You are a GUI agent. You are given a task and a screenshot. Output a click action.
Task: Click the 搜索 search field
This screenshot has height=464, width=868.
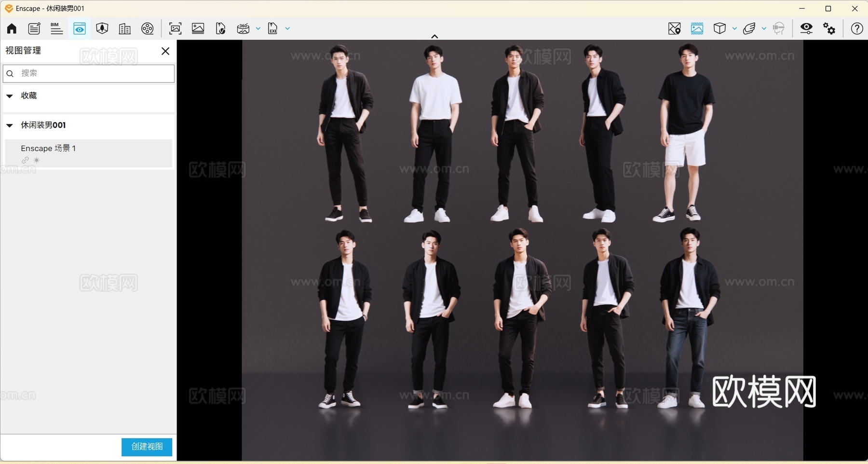pyautogui.click(x=89, y=73)
